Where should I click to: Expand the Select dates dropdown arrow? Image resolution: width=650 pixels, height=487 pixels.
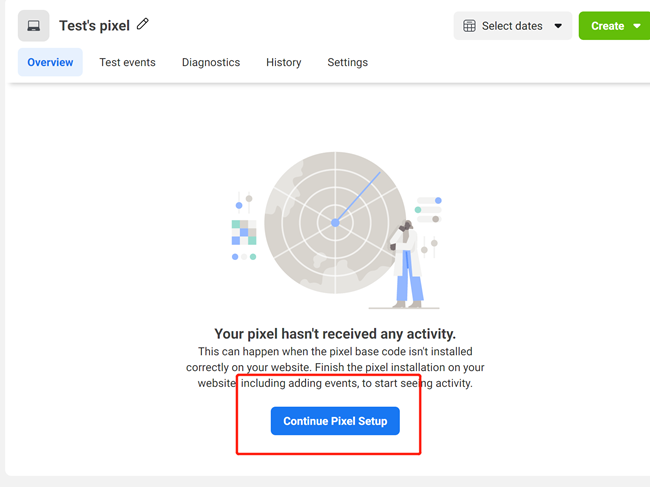point(558,26)
